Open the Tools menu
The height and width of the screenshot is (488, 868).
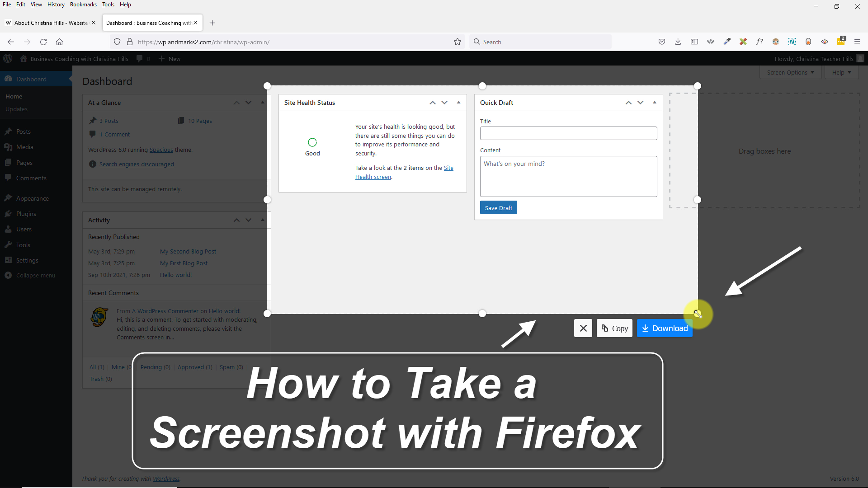(108, 5)
